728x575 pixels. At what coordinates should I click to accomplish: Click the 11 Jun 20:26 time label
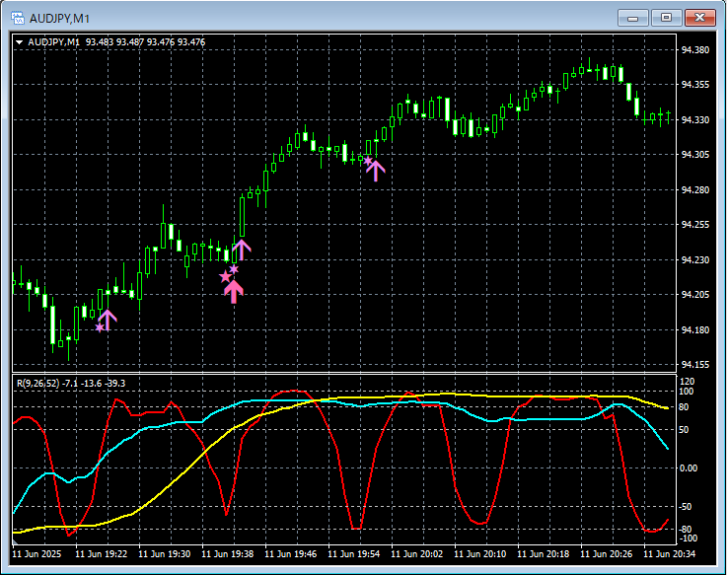[x=607, y=554]
